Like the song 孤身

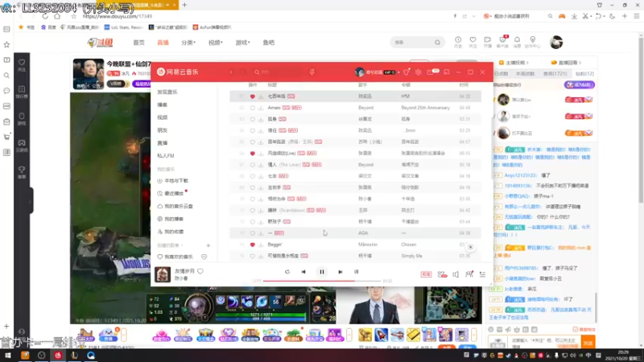(x=252, y=119)
